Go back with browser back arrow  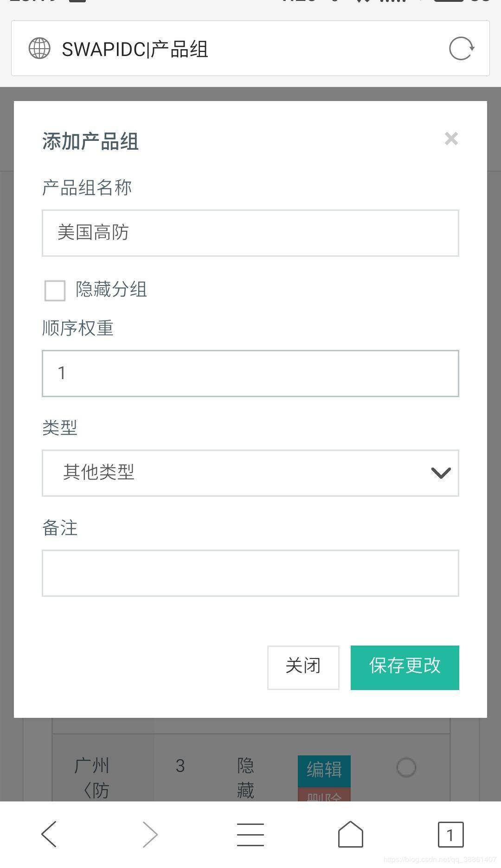[x=49, y=834]
